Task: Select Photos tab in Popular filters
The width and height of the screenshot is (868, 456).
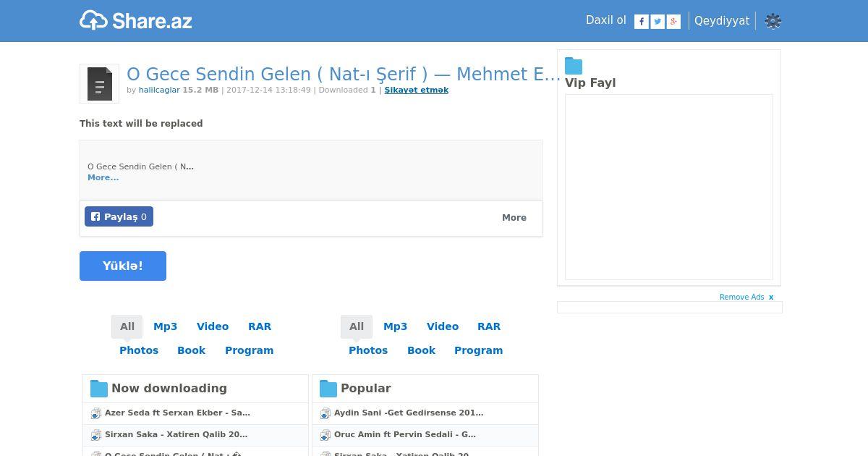Action: [368, 350]
